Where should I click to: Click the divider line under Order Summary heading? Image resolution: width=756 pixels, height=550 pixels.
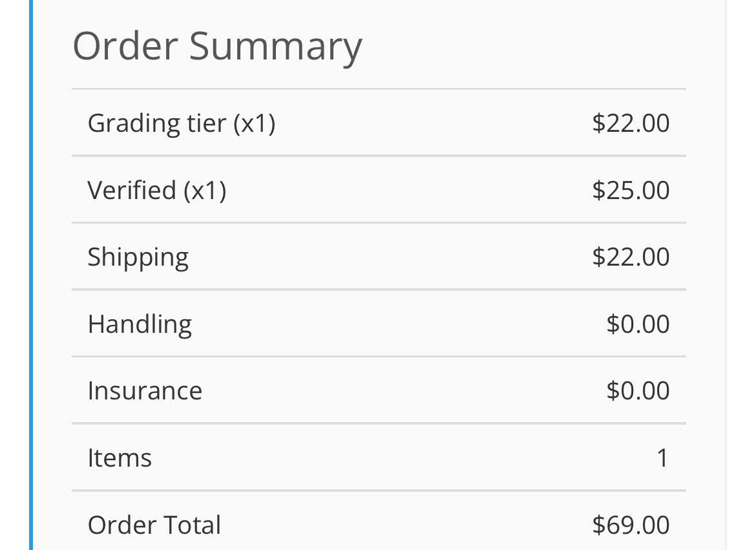click(379, 89)
